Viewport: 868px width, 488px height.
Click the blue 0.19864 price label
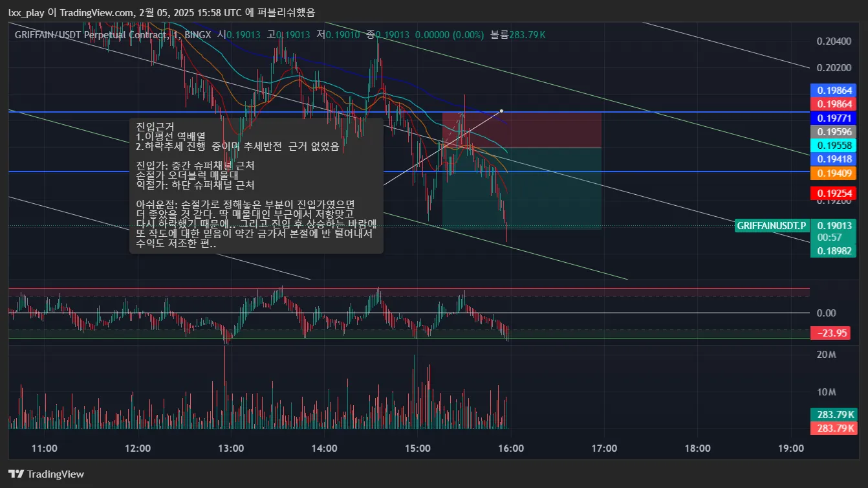pyautogui.click(x=832, y=90)
